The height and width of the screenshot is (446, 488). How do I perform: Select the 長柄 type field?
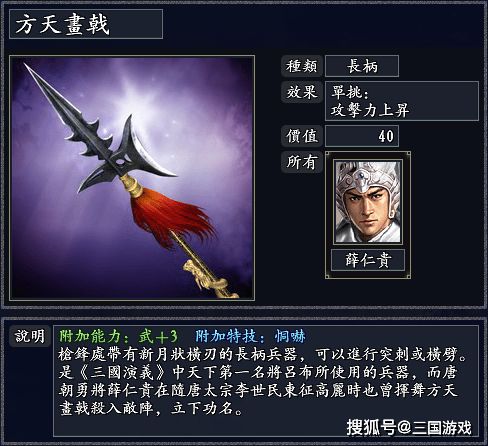pyautogui.click(x=362, y=66)
